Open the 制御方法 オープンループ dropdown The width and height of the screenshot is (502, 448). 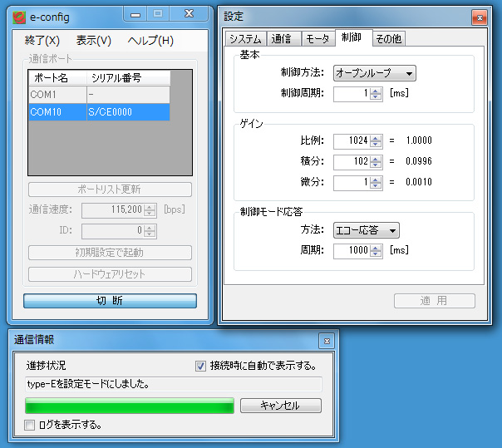[x=374, y=73]
